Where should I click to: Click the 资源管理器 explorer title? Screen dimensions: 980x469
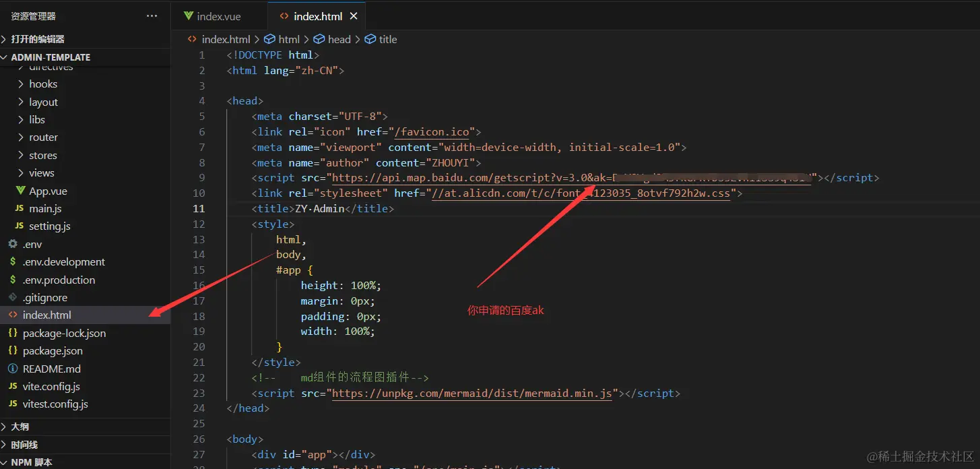pyautogui.click(x=33, y=16)
